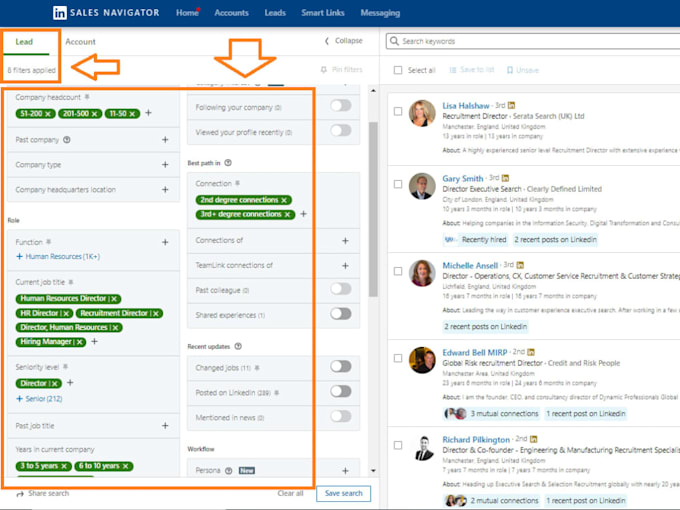Screen dimensions: 680x510
Task: Open Recent updates help icon
Action: coord(238,346)
